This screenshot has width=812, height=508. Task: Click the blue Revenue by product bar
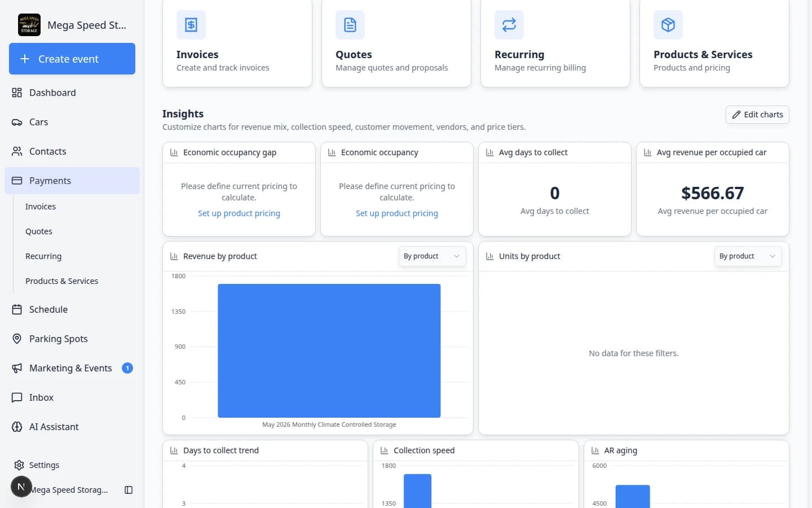[329, 351]
